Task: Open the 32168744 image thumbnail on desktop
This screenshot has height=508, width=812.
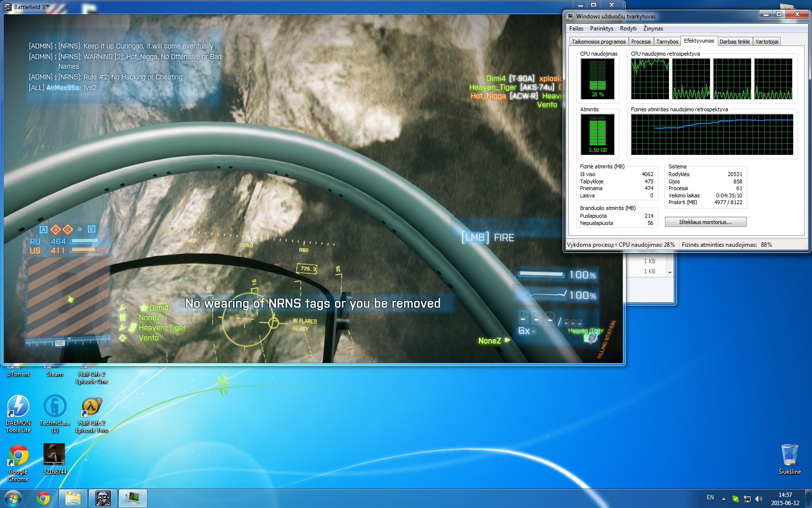Action: 55,459
